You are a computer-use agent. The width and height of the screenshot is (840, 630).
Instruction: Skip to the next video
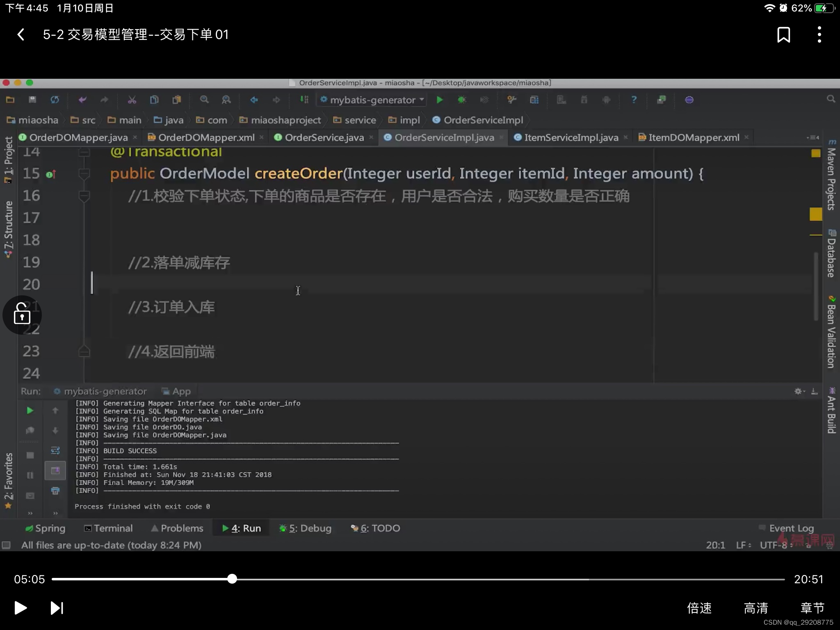pos(57,608)
